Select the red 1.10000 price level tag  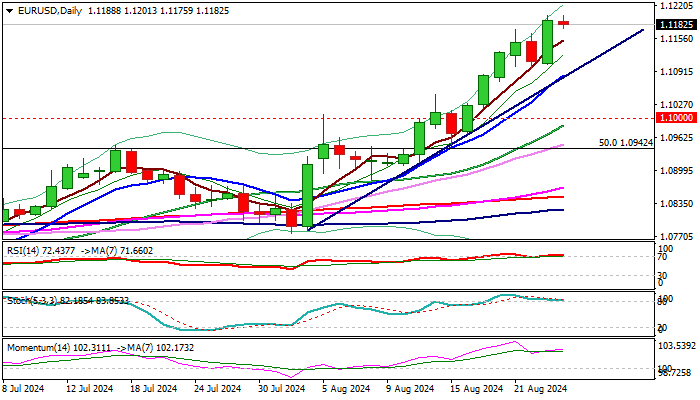670,118
